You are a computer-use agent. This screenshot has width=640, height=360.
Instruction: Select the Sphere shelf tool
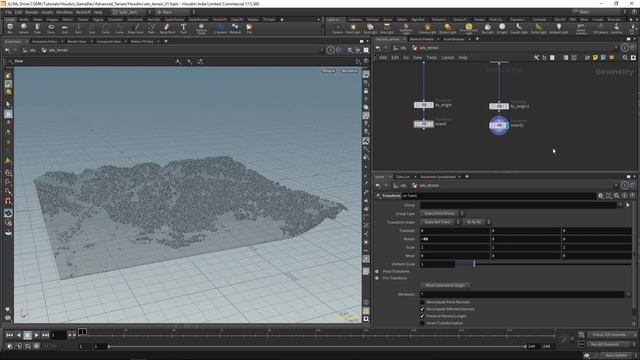(x=24, y=28)
